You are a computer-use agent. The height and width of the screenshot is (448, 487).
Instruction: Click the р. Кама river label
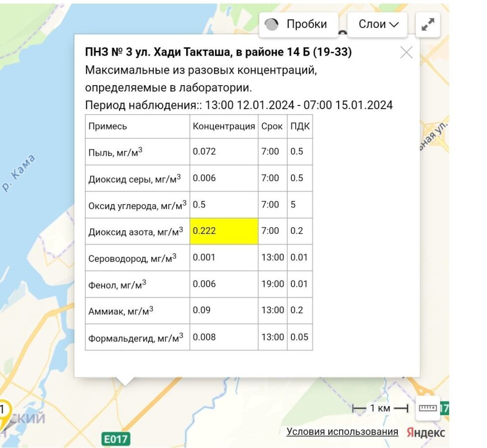coord(19,173)
